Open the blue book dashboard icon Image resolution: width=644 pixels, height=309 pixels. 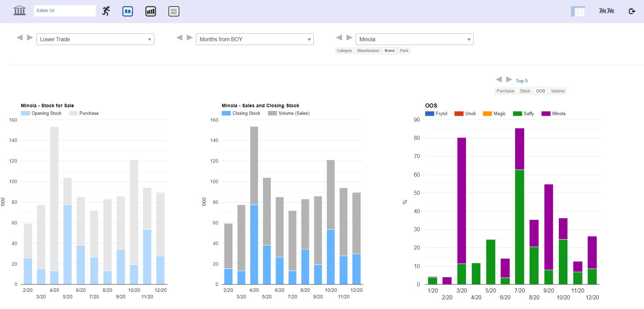(x=127, y=11)
